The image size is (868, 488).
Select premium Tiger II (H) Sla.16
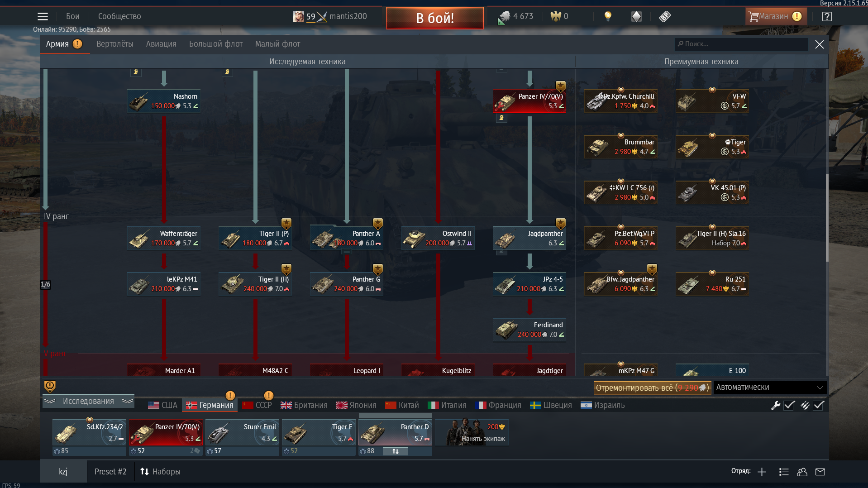pos(712,238)
